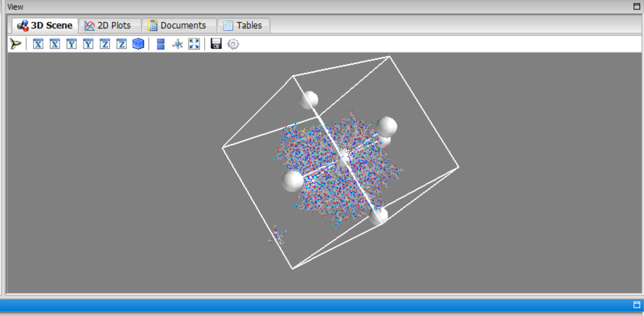
Task: View scene along the negative X axis
Action: point(54,45)
